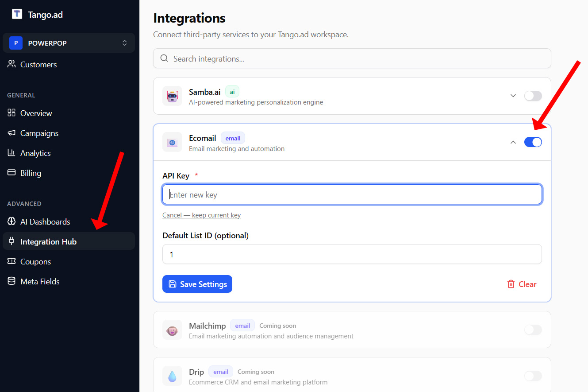Click the Samba.ai robot icon
Viewport: 588px width, 392px height.
pyautogui.click(x=172, y=96)
